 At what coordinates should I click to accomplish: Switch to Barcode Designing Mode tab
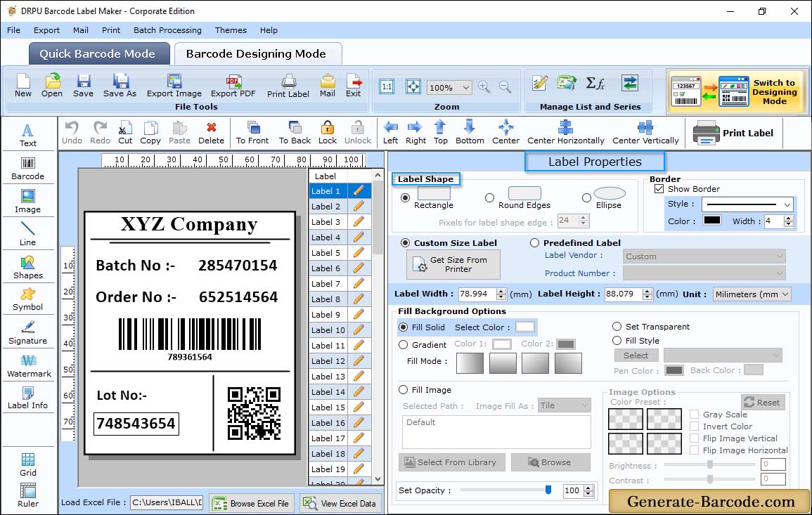tap(257, 53)
